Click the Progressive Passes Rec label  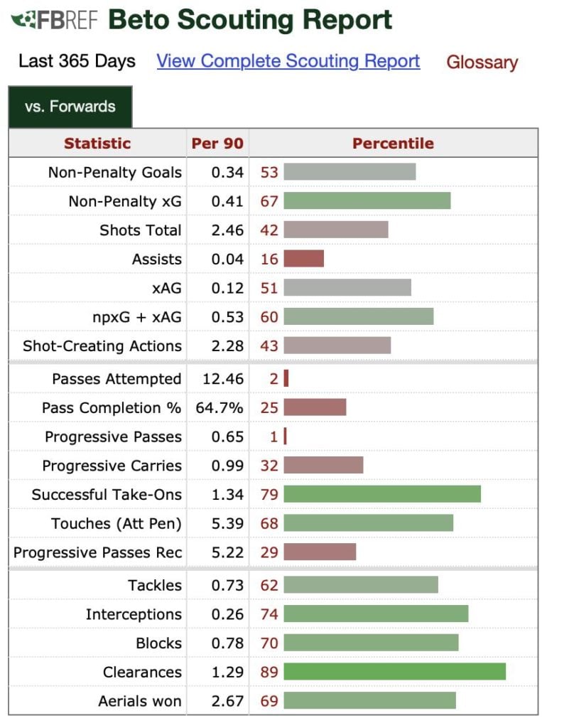[98, 552]
